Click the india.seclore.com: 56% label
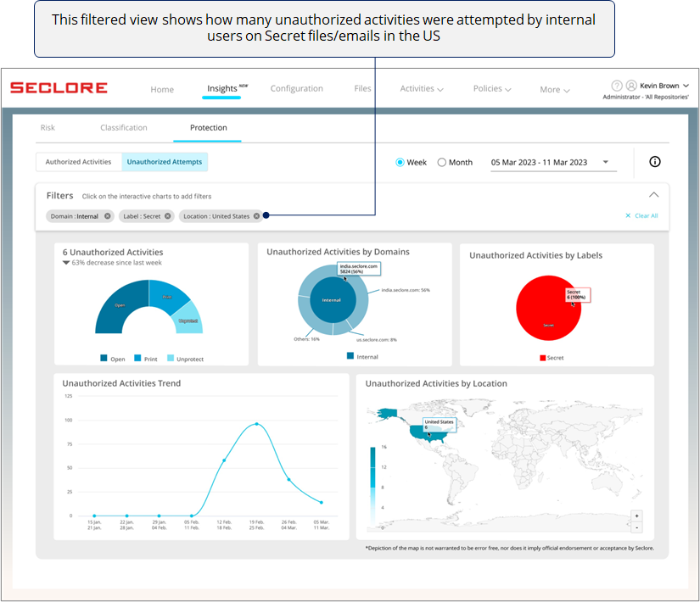 tap(406, 290)
